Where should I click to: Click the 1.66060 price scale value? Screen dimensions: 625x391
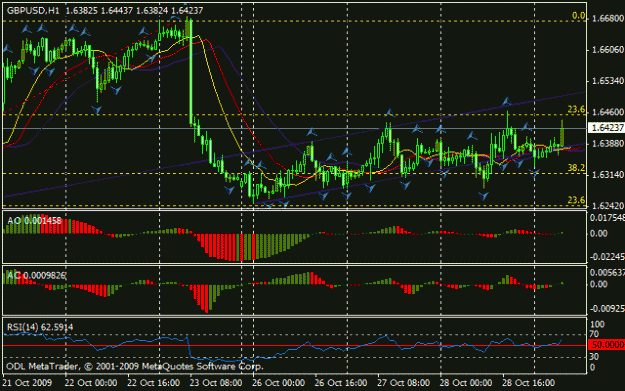click(x=607, y=49)
